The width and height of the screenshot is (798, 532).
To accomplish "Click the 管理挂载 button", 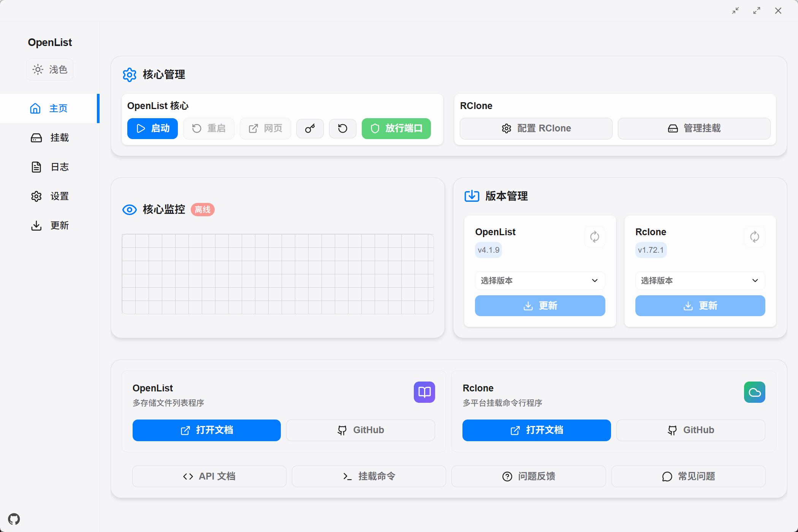I will click(694, 128).
